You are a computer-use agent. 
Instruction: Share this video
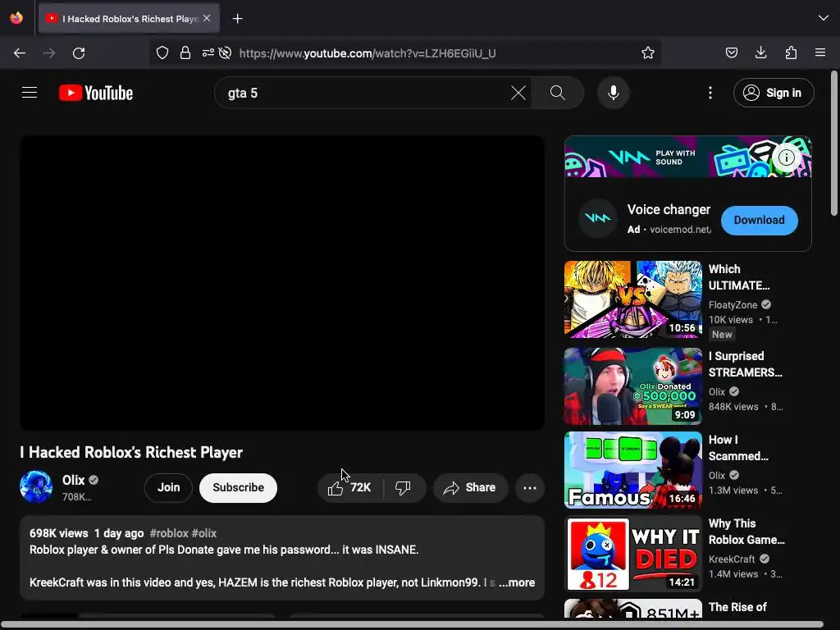[x=470, y=487]
